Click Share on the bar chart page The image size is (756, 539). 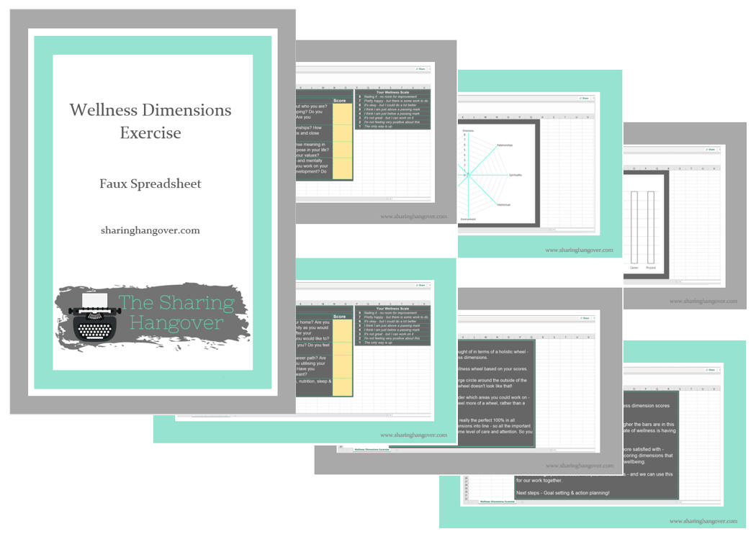pyautogui.click(x=711, y=150)
